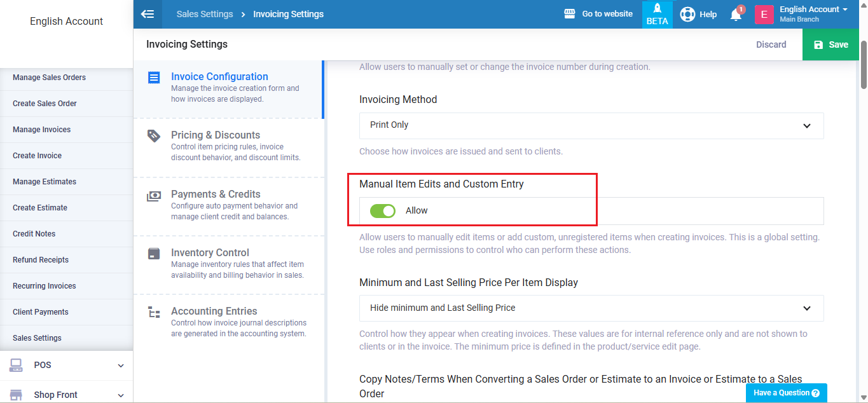This screenshot has width=868, height=403.
Task: Expand the Shop Front sidebar section
Action: click(x=66, y=395)
